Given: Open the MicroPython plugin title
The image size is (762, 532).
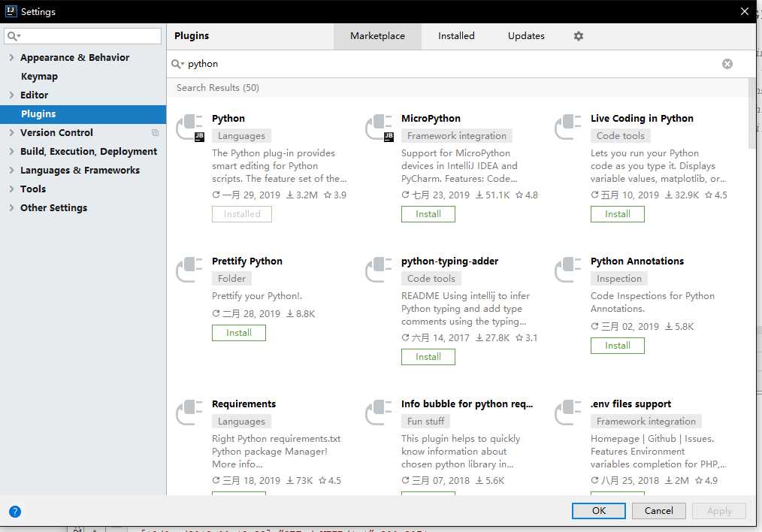Looking at the screenshot, I should tap(431, 119).
